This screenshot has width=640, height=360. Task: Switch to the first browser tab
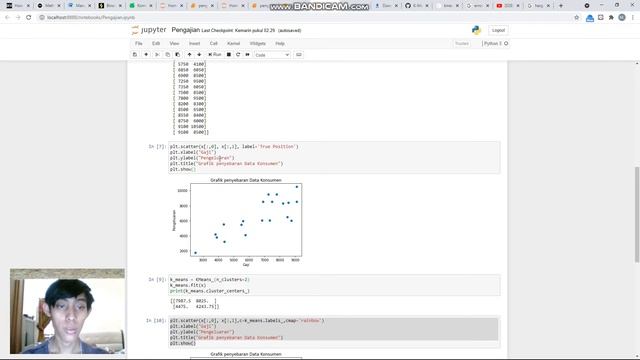coord(18,6)
